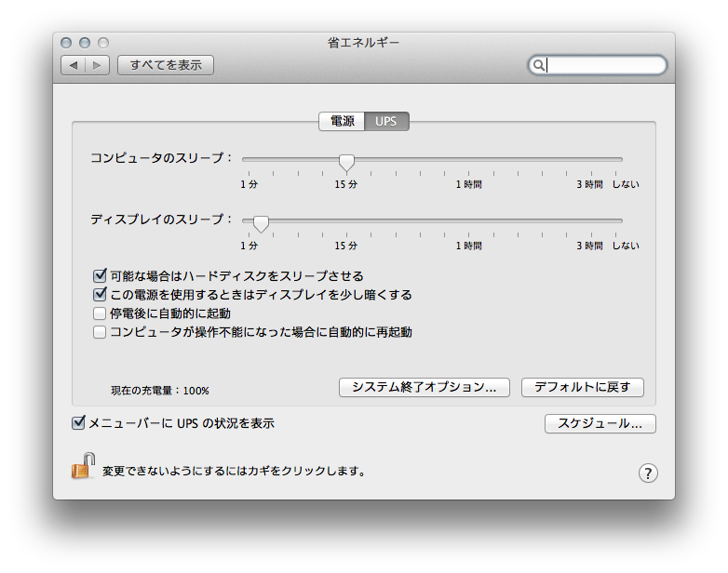Open help with the question mark button
The width and height of the screenshot is (728, 573).
pyautogui.click(x=648, y=473)
